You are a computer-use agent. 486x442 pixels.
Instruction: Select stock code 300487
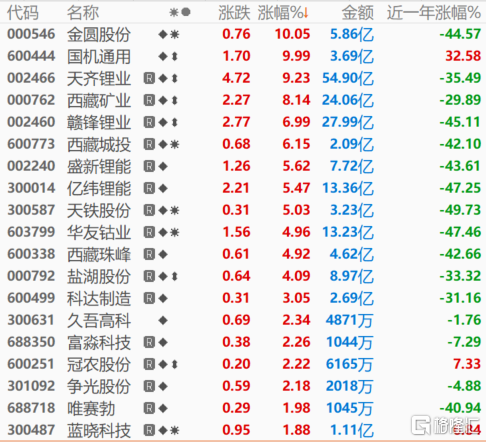pos(31,430)
